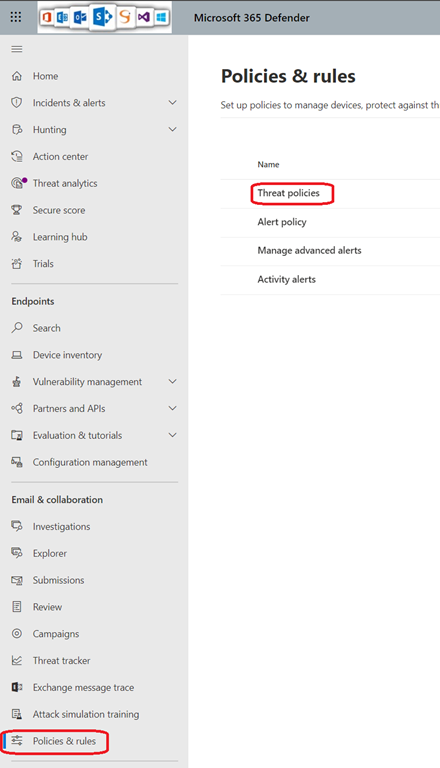This screenshot has height=768, width=440.
Task: Open Activity alerts link
Action: (287, 279)
